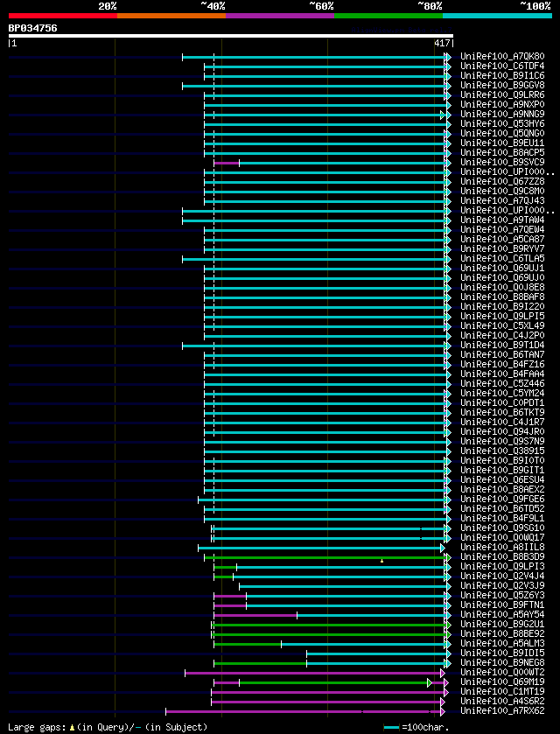Click the UniRef100_A8IIL8 label
This screenshot has height=734, width=560.
pyautogui.click(x=502, y=548)
